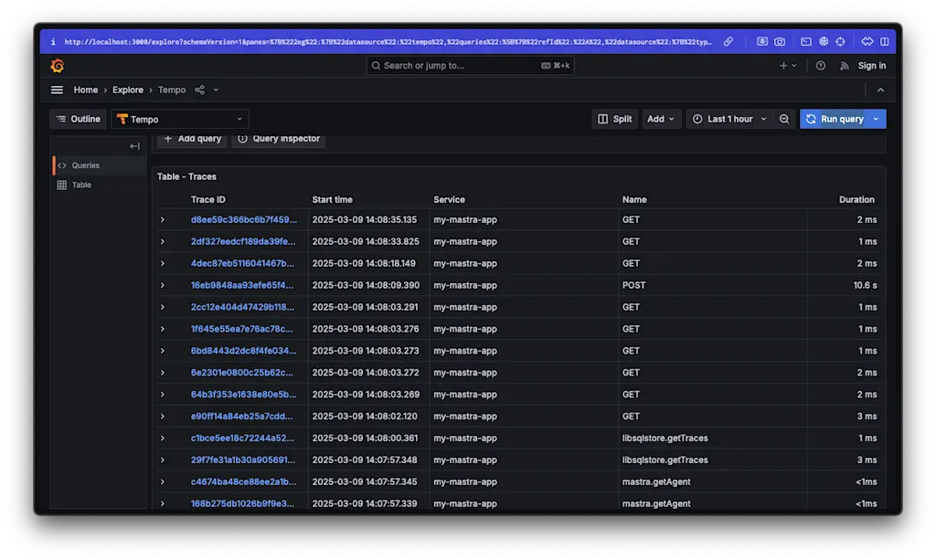This screenshot has height=560, width=936.
Task: Collapse the outline sidebar arrow icon
Action: (135, 146)
